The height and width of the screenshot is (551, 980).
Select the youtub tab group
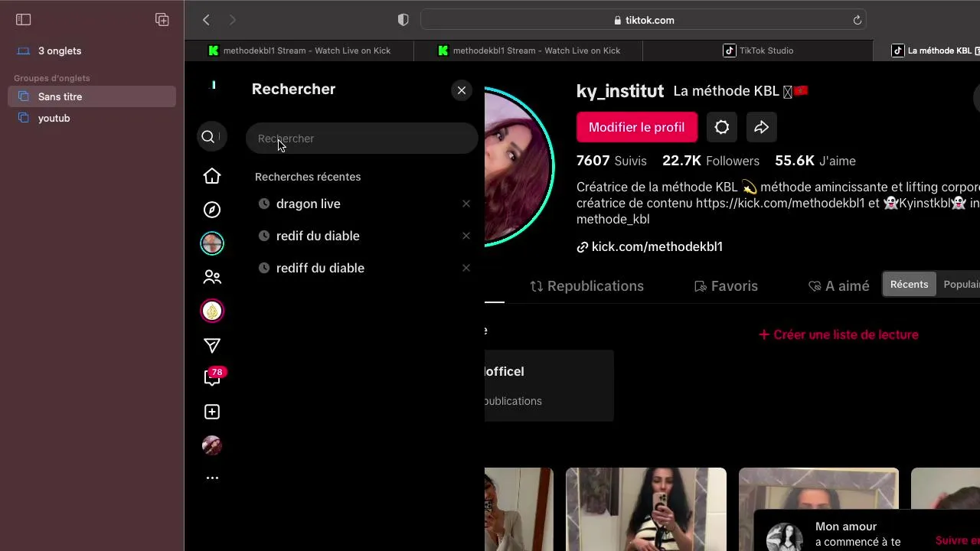click(92, 118)
